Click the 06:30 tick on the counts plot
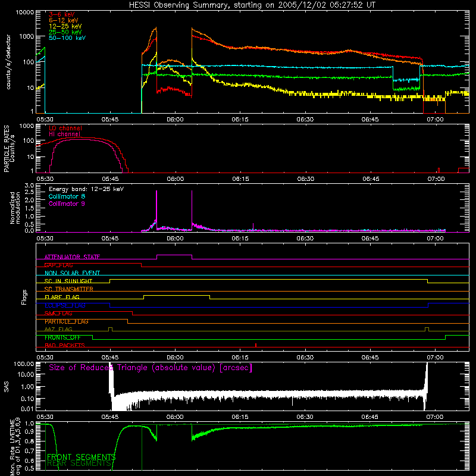The image size is (476, 476). coord(305,120)
